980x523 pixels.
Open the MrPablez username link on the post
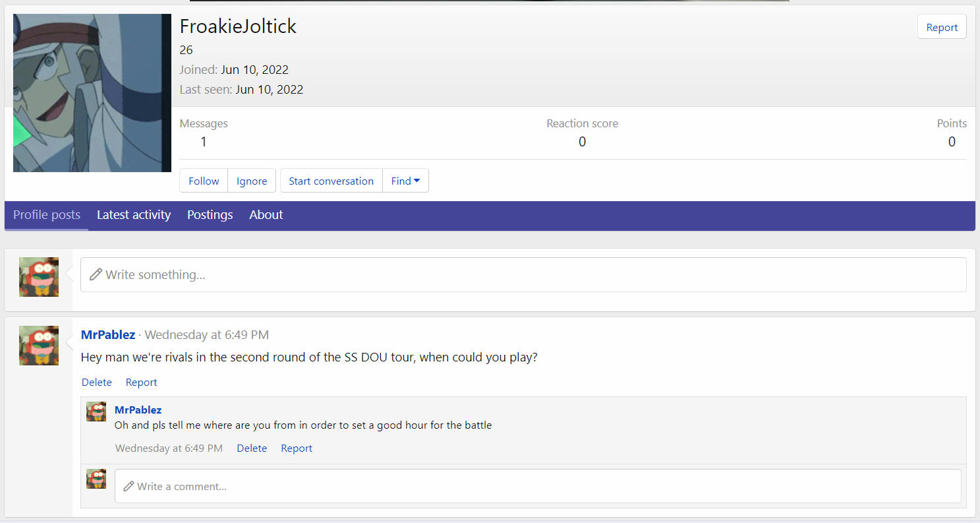click(x=108, y=335)
